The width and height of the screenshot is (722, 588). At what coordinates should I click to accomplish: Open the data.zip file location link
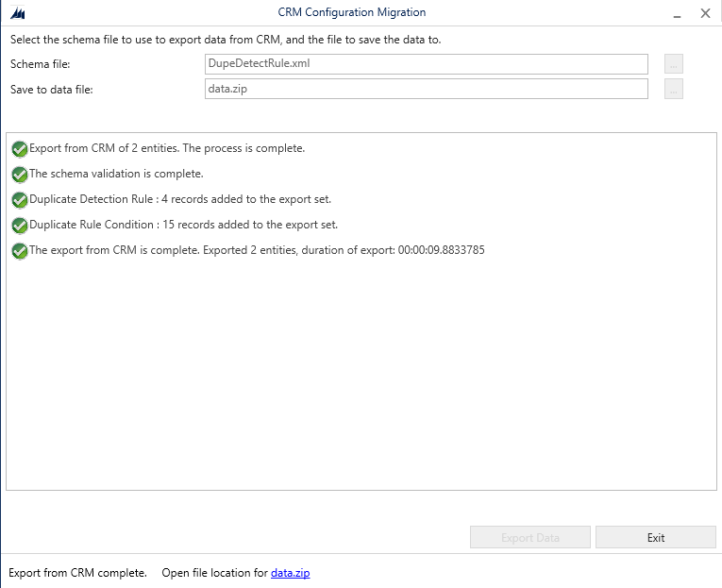coord(290,573)
